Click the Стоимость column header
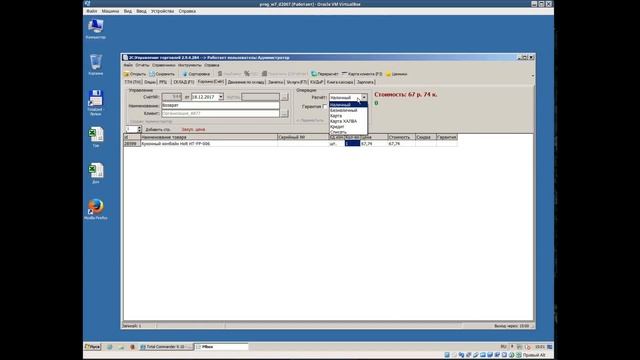The image size is (640, 360). click(x=402, y=137)
